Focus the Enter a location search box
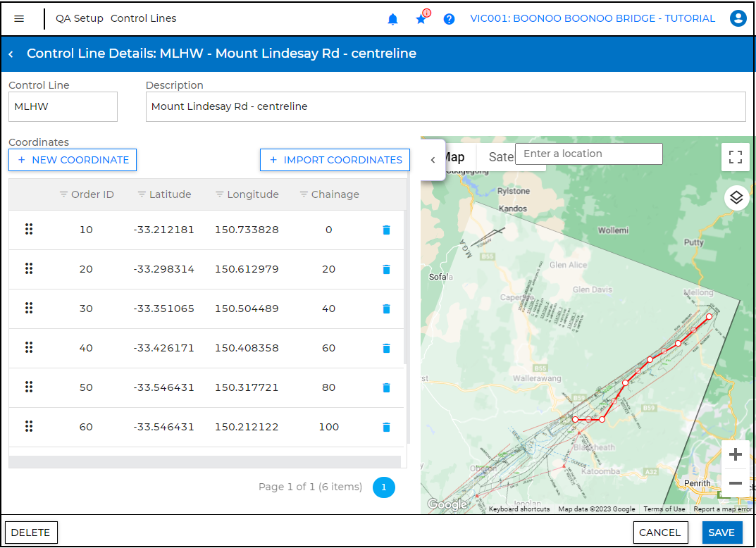 click(x=589, y=154)
